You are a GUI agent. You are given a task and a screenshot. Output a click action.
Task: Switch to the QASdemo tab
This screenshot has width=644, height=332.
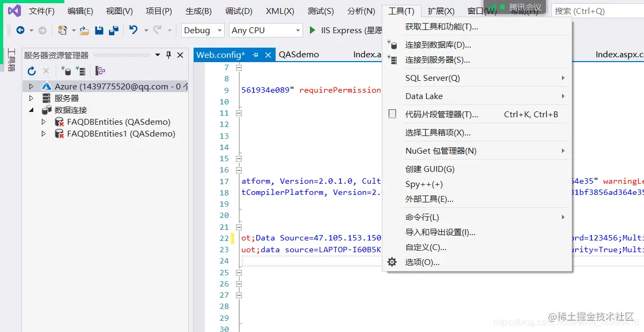click(299, 55)
